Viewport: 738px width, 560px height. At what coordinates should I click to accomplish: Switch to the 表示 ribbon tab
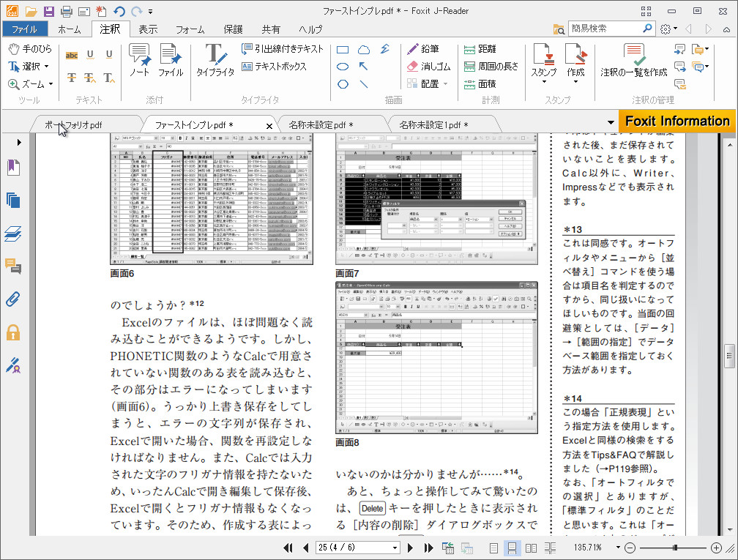[x=147, y=29]
